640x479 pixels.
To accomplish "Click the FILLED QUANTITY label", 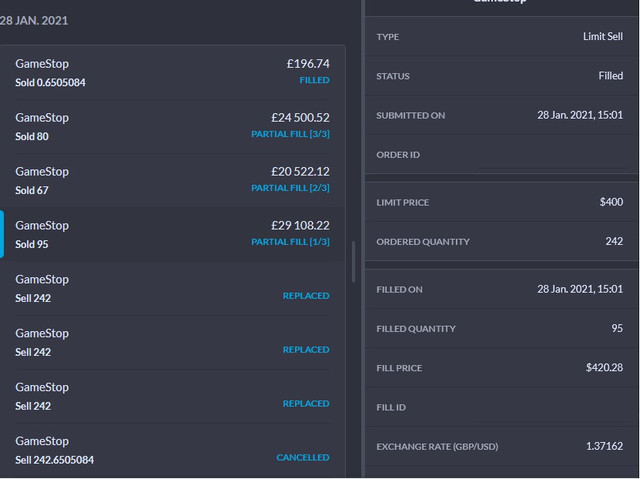I will 416,329.
